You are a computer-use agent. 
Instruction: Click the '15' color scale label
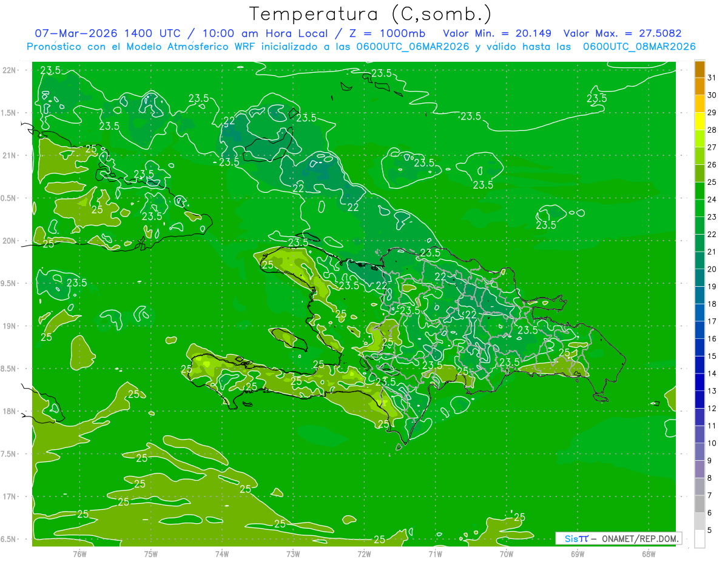pyautogui.click(x=712, y=356)
